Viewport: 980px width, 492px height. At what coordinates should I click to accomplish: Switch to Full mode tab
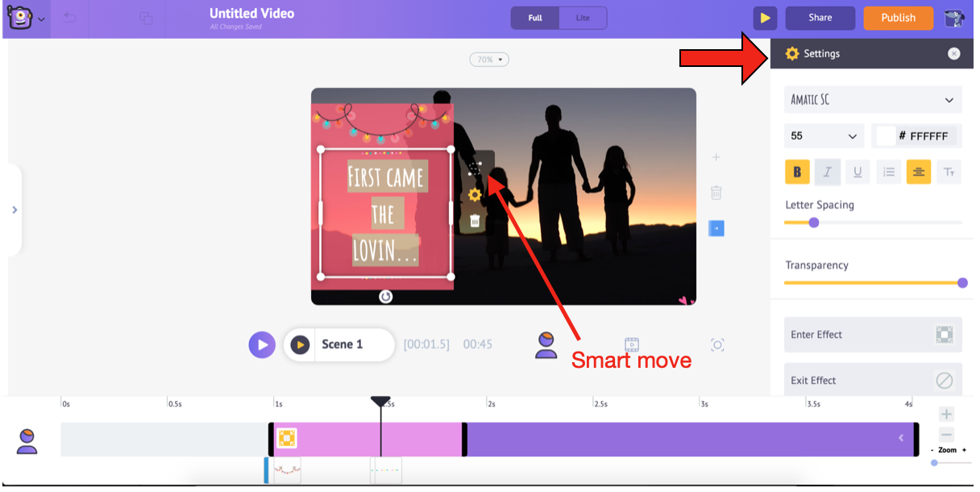pos(535,18)
